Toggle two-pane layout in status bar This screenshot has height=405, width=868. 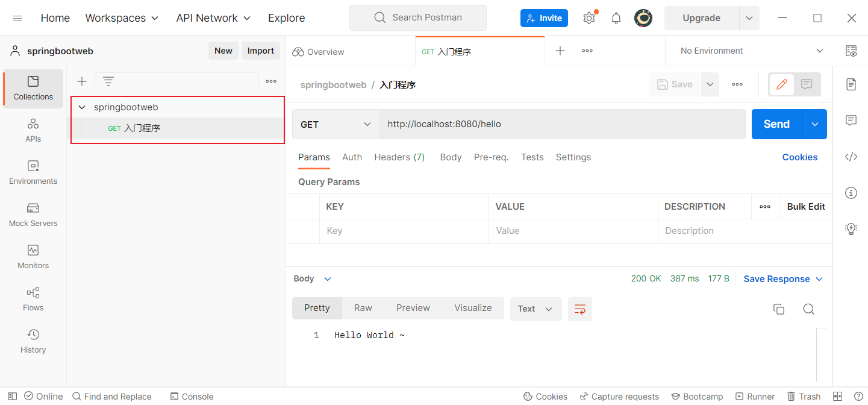pyautogui.click(x=837, y=396)
